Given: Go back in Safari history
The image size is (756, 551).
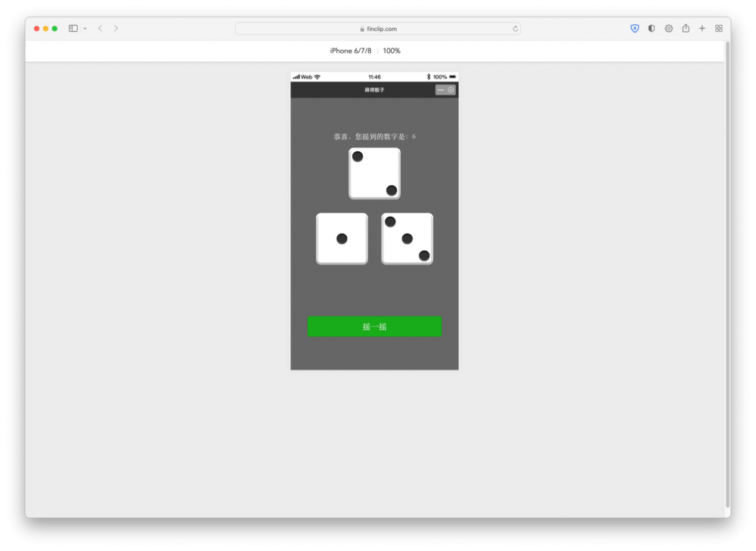Looking at the screenshot, I should click(x=101, y=29).
